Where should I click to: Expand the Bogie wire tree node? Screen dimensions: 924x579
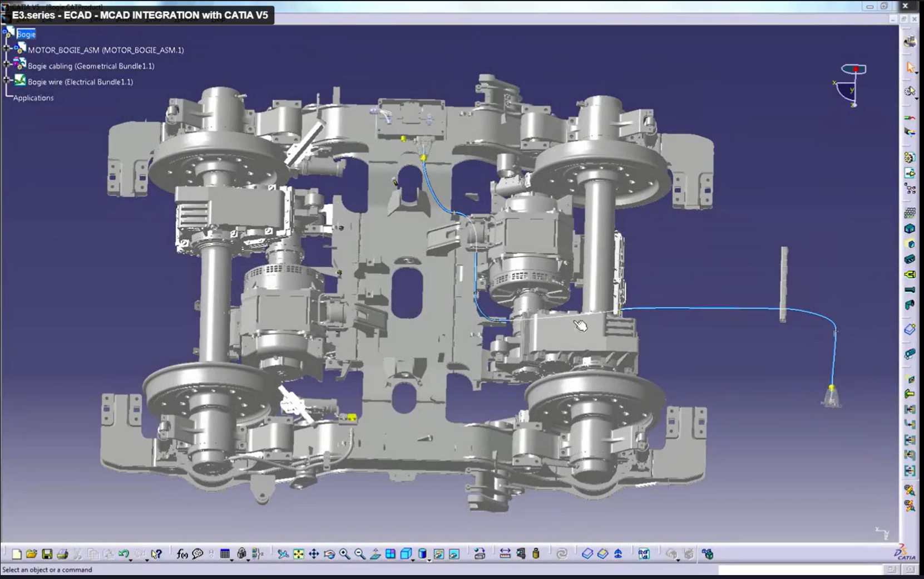coord(7,81)
